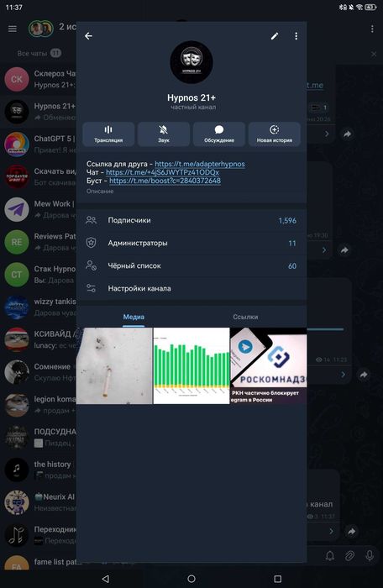Open Администраторы list
Screen dimensions: 383x588
tap(191, 244)
